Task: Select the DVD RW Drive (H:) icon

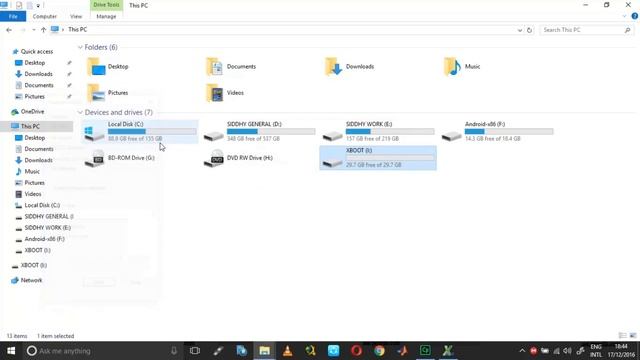Action: (x=213, y=158)
